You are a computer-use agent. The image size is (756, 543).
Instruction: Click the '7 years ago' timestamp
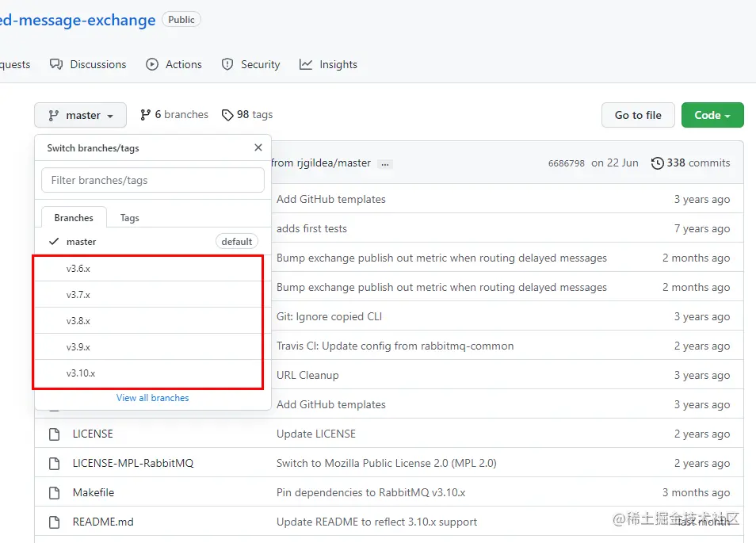[x=702, y=228]
